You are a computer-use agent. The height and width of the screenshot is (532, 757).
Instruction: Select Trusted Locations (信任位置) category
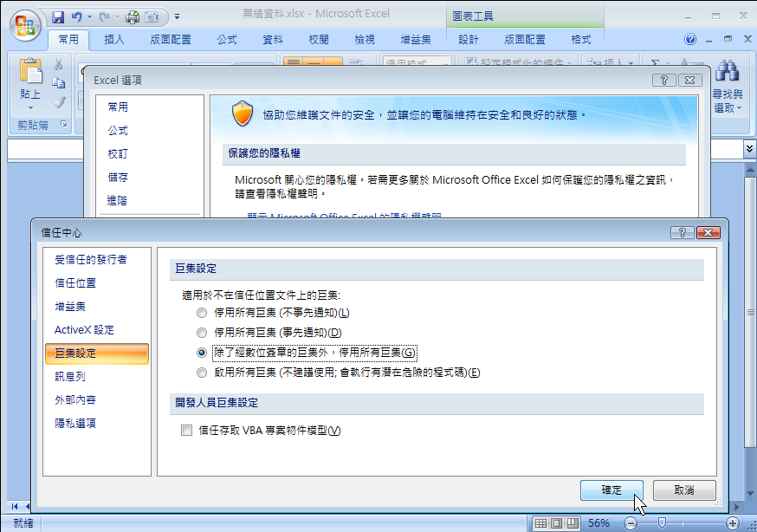point(75,283)
